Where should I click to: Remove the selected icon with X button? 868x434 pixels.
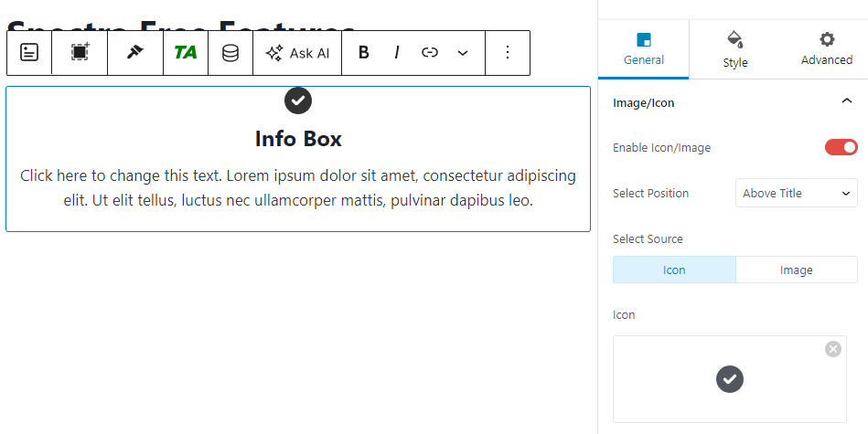click(x=832, y=349)
